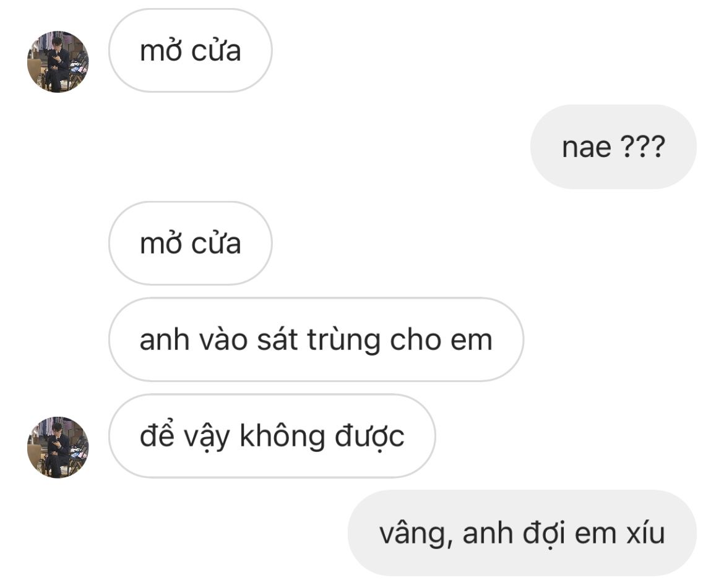Tap the 'nae ???' reply bubble

click(613, 147)
